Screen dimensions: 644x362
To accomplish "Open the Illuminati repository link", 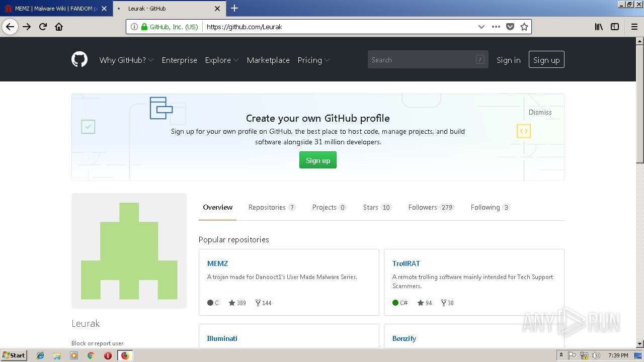I will pyautogui.click(x=222, y=338).
